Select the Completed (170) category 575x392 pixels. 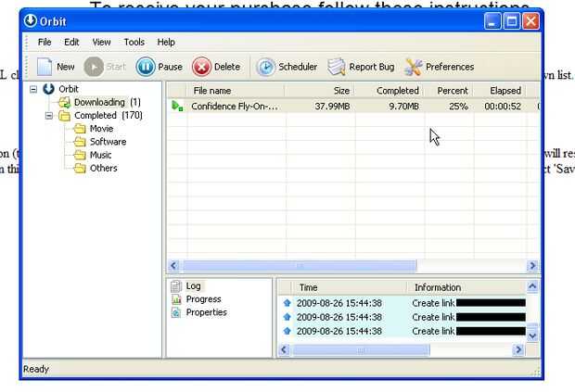pos(109,116)
